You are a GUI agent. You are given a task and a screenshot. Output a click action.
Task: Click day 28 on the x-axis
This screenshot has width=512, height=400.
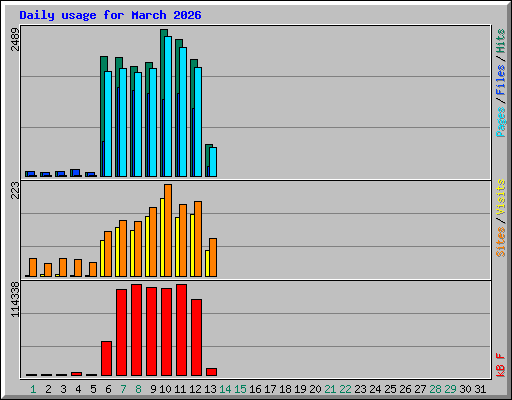coord(435,389)
